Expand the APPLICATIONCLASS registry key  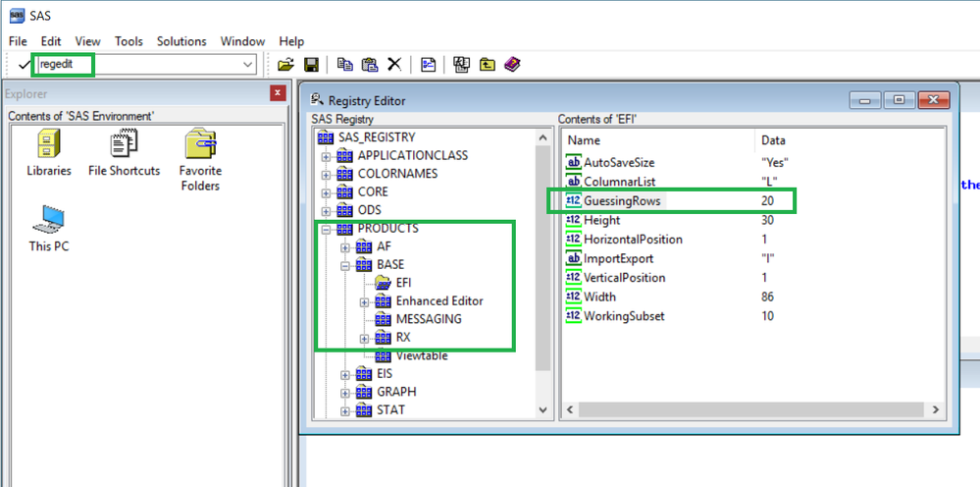pos(326,156)
